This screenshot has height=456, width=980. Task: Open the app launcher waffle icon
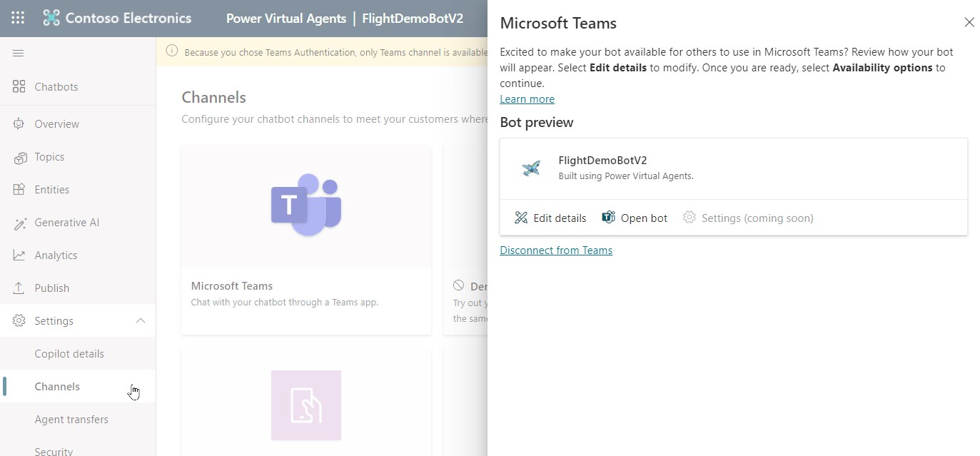coord(18,18)
